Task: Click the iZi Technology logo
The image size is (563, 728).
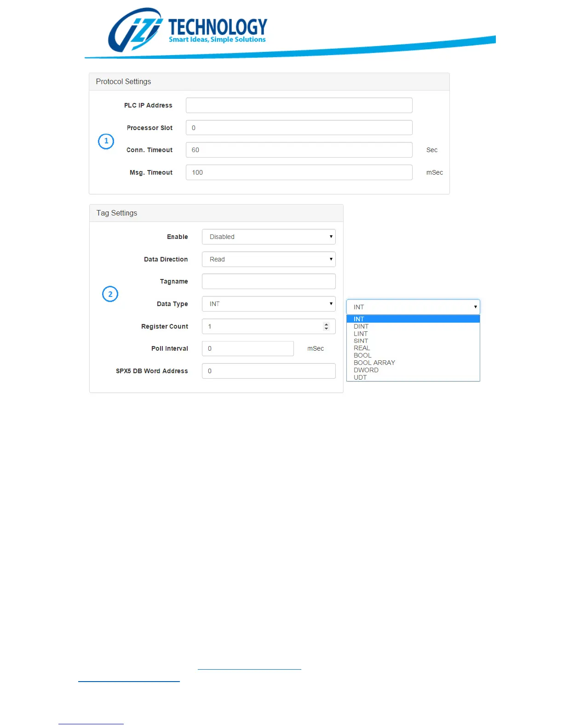Action: click(x=188, y=29)
